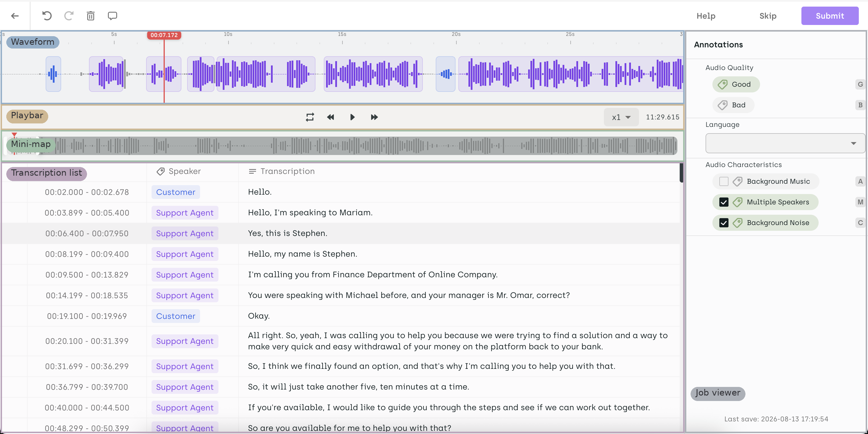Open the comment bubble icon
868x434 pixels.
pyautogui.click(x=112, y=16)
